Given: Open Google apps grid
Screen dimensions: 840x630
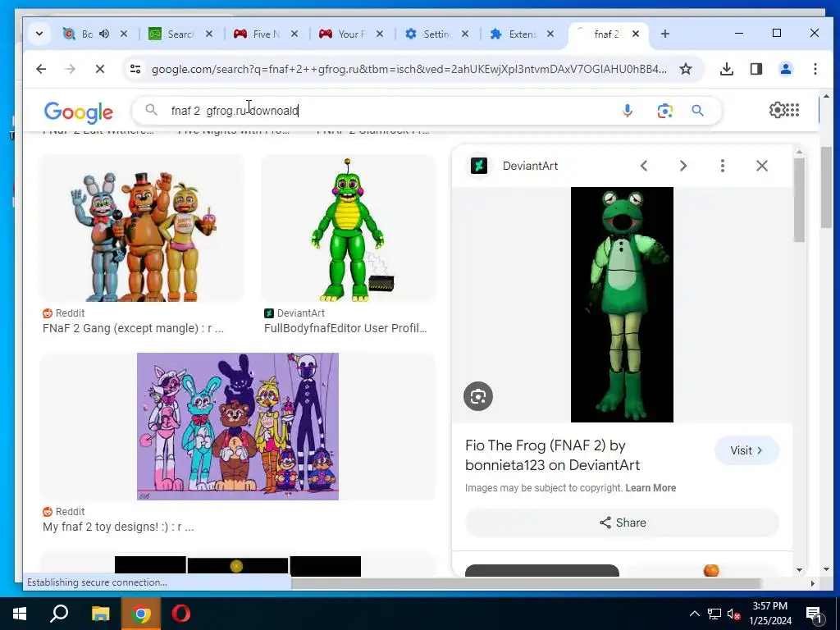Looking at the screenshot, I should (792, 110).
